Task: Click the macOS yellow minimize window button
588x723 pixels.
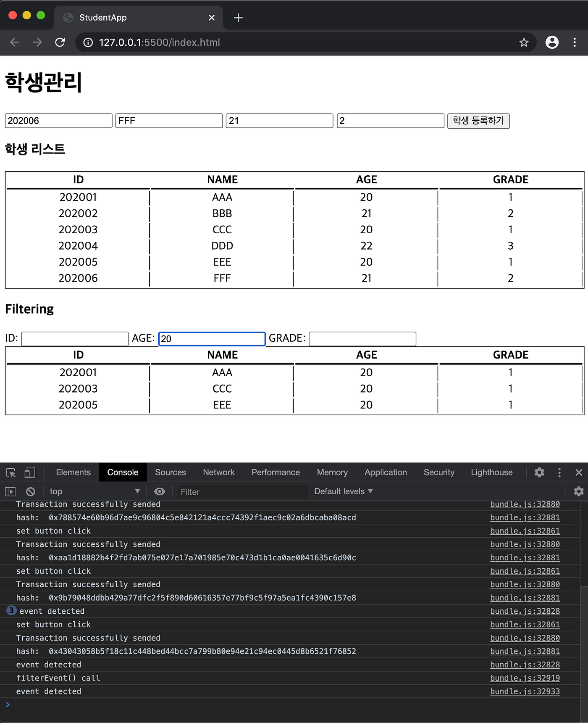Action: 26,15
